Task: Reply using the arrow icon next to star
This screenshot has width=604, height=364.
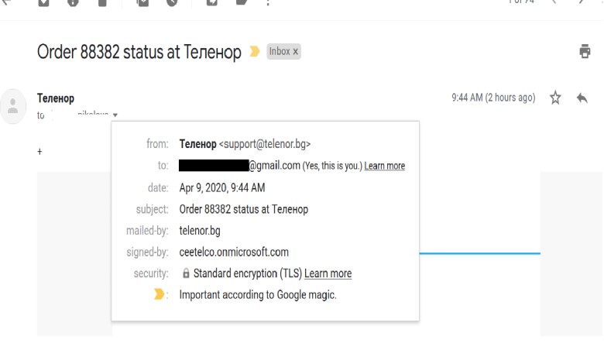Action: (x=582, y=98)
